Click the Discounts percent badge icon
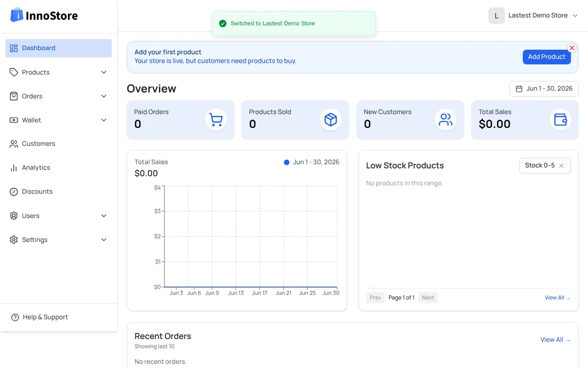This screenshot has height=368, width=588. point(14,192)
